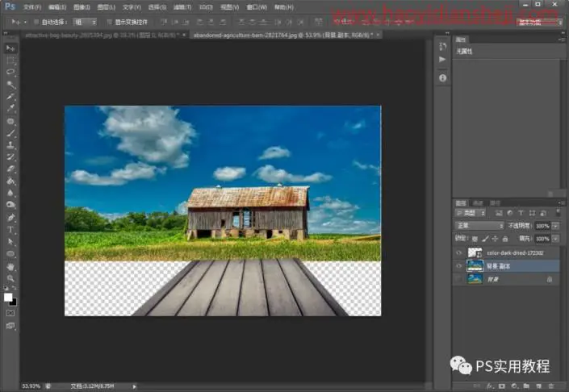Viewport: 569px width, 392px height.
Task: Open the 不透明度 slider arrow
Action: pos(555,226)
